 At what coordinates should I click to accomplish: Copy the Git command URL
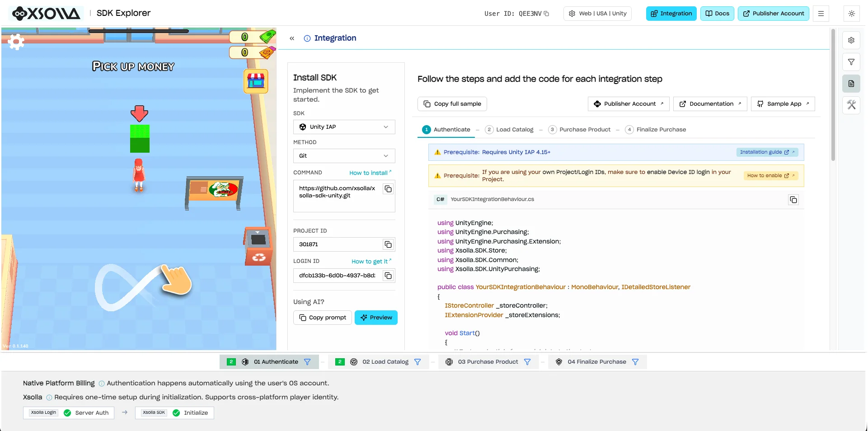click(388, 189)
